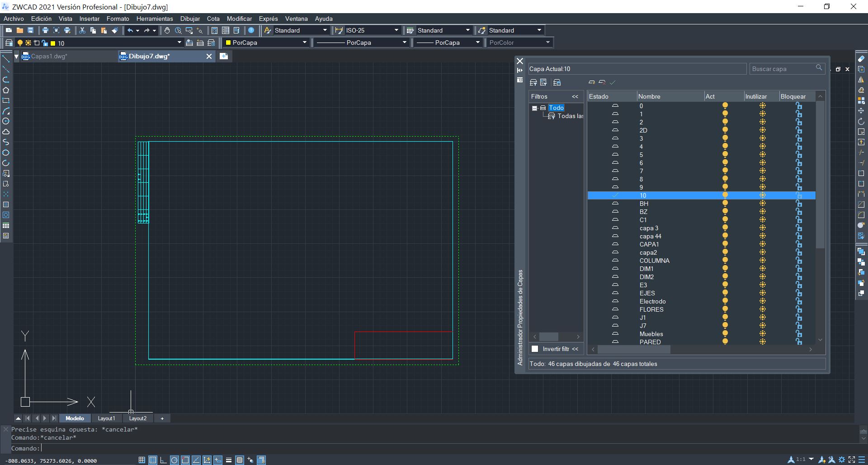Check the Invertir filtr checkbox
This screenshot has width=868, height=465.
click(x=535, y=349)
